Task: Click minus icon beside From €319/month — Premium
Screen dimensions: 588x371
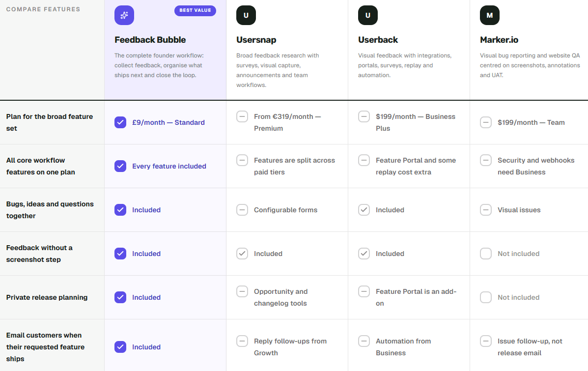Action: point(242,116)
